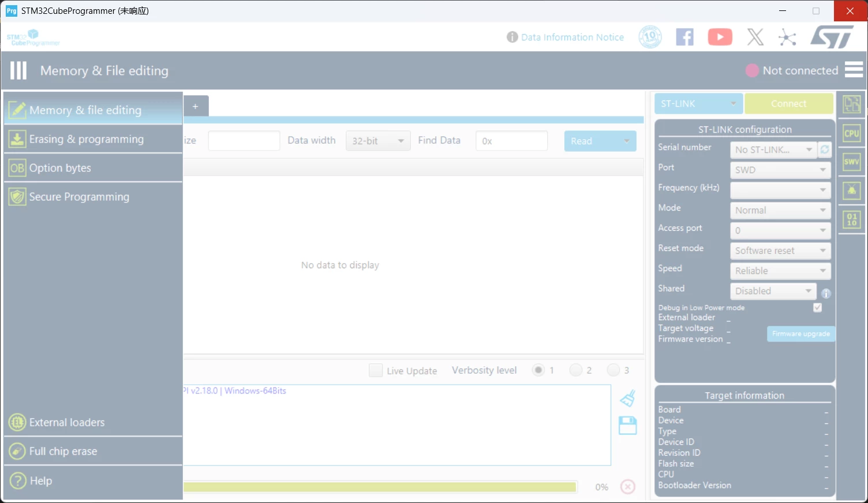
Task: Open the Serial number dropdown
Action: point(773,149)
